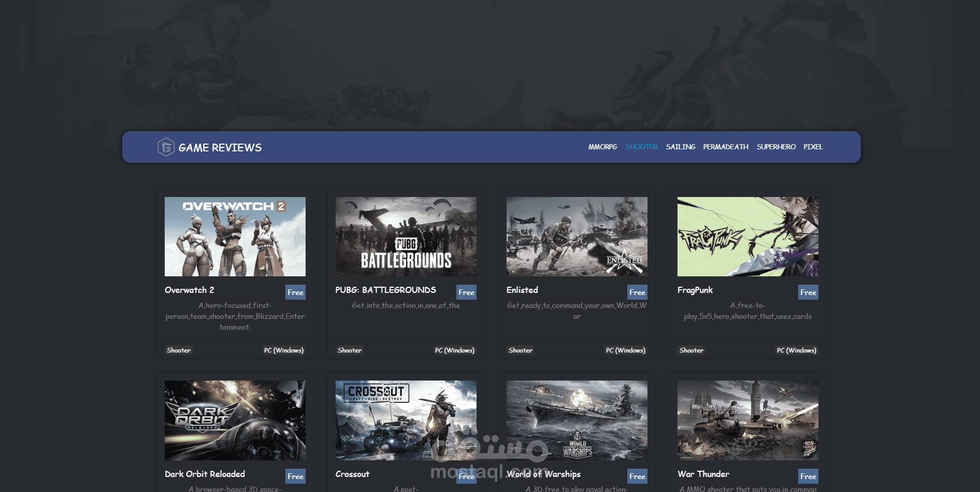Click the Enlisted game thumbnail
Screen dimensions: 980x492
pos(577,236)
